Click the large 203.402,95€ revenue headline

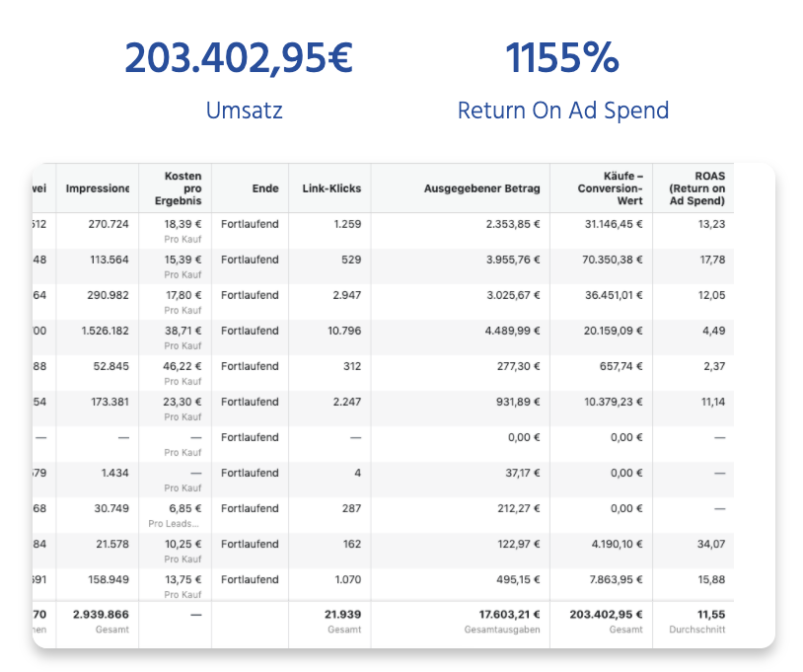pyautogui.click(x=239, y=59)
